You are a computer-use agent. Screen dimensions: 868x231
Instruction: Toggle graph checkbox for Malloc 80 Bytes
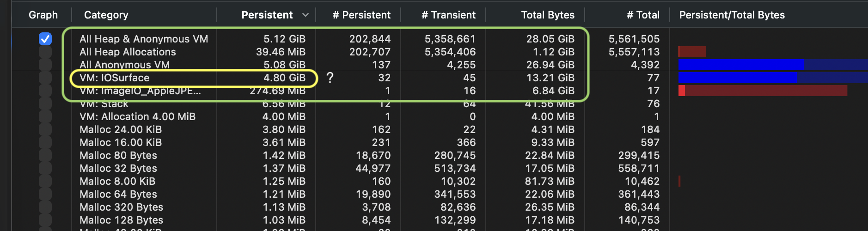tap(45, 155)
